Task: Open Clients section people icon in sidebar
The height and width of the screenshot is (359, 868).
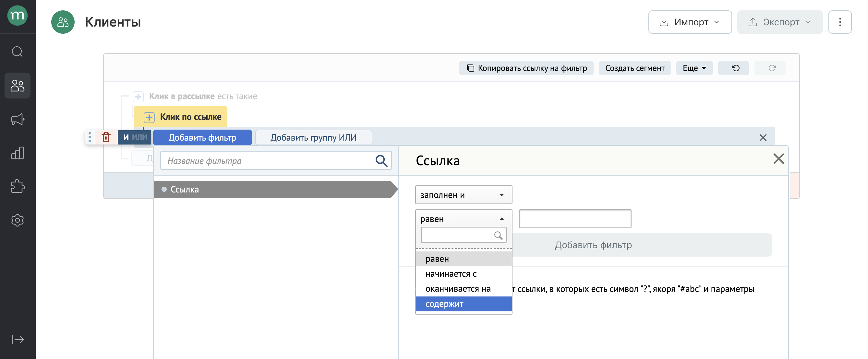Action: (x=18, y=86)
